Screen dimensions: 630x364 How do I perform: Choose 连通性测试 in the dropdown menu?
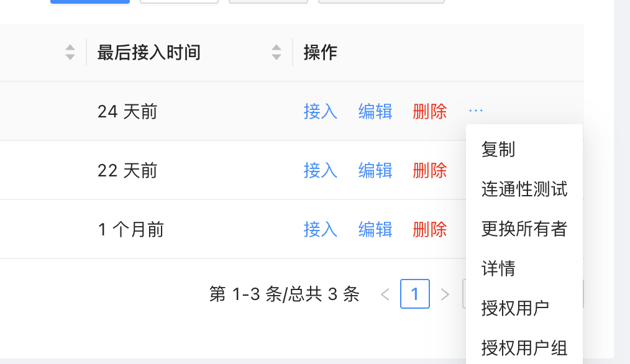(524, 189)
